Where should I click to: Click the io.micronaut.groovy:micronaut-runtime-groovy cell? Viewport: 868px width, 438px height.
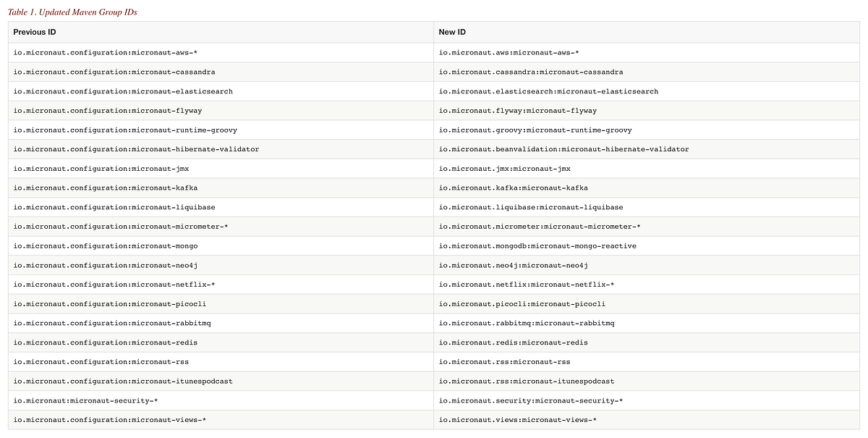coord(535,130)
